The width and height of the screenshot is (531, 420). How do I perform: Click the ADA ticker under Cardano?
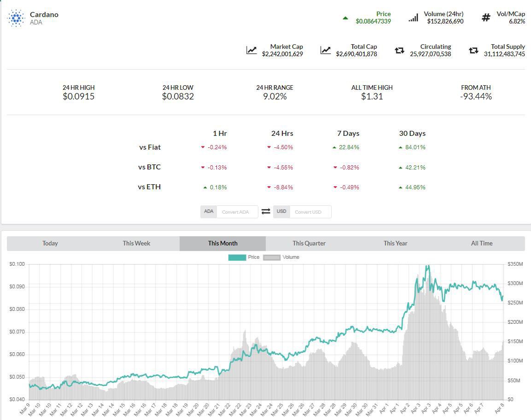click(x=36, y=23)
